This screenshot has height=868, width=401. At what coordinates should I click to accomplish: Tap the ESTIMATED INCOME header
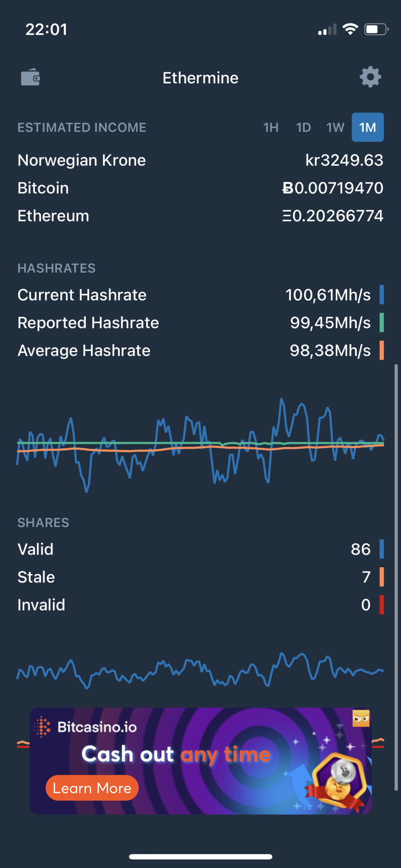(82, 127)
